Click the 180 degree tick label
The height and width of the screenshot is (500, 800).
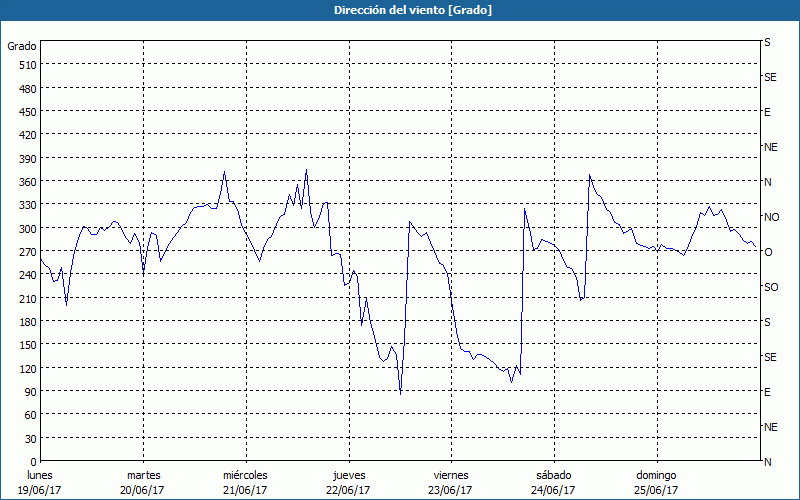coord(24,321)
